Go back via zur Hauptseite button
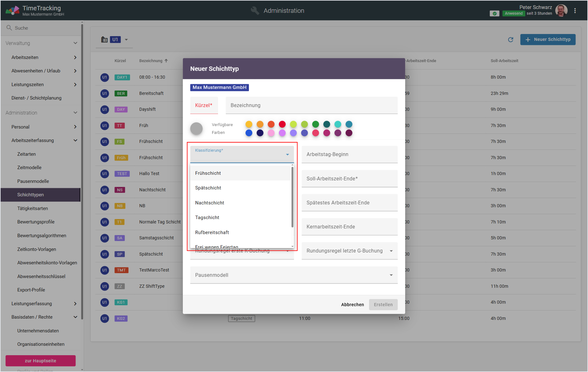This screenshot has height=372, width=588. pyautogui.click(x=40, y=361)
